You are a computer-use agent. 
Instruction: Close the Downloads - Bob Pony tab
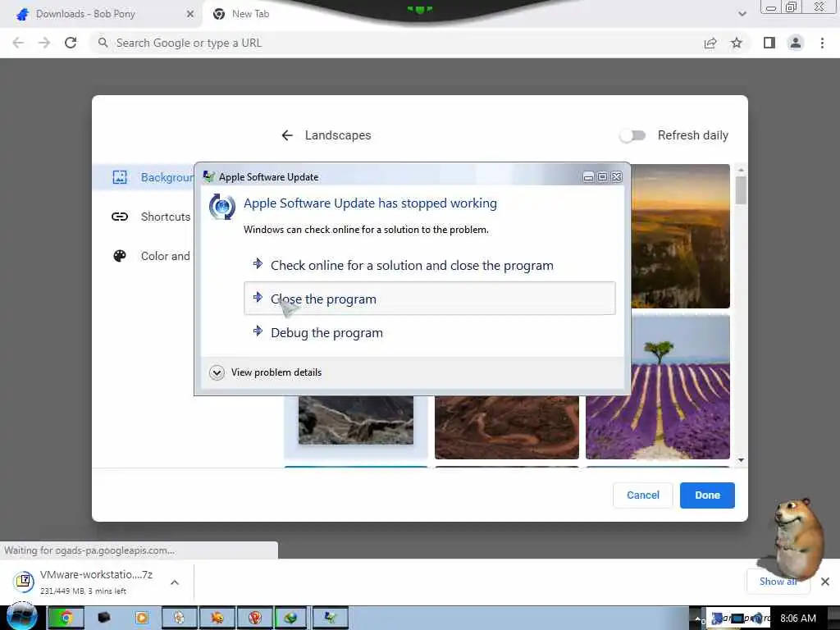(x=190, y=14)
